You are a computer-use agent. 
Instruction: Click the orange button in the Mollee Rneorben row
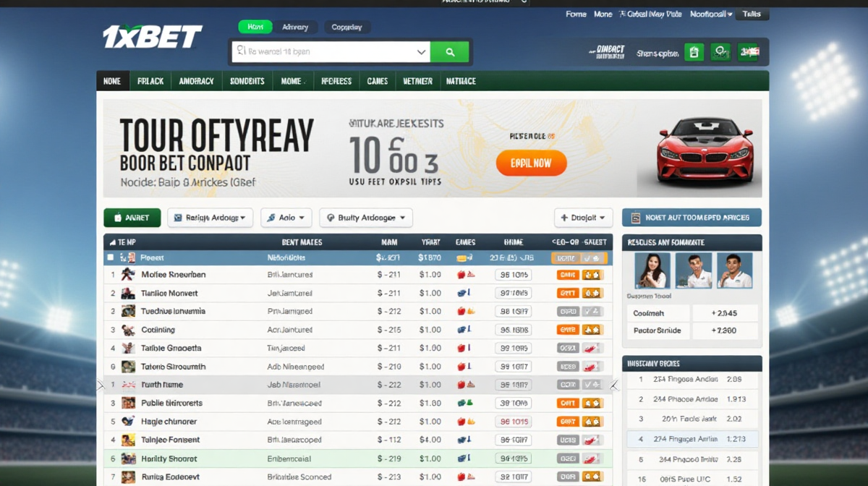tap(568, 275)
